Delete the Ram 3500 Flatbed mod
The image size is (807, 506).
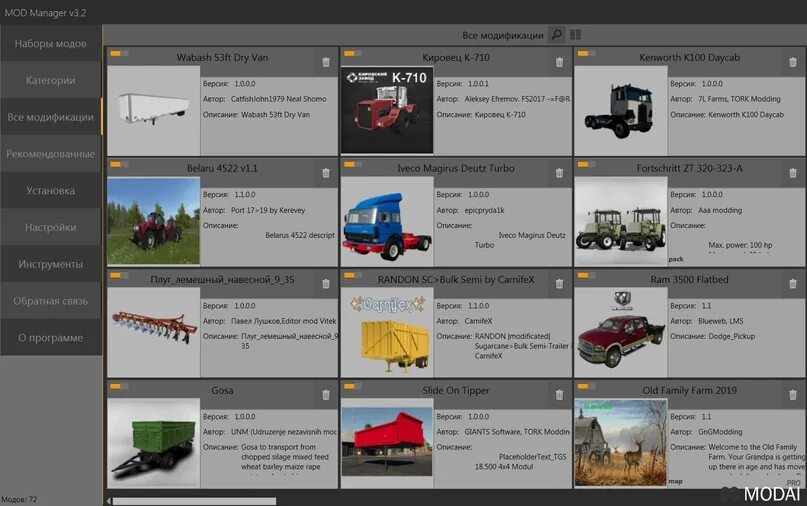click(x=793, y=284)
